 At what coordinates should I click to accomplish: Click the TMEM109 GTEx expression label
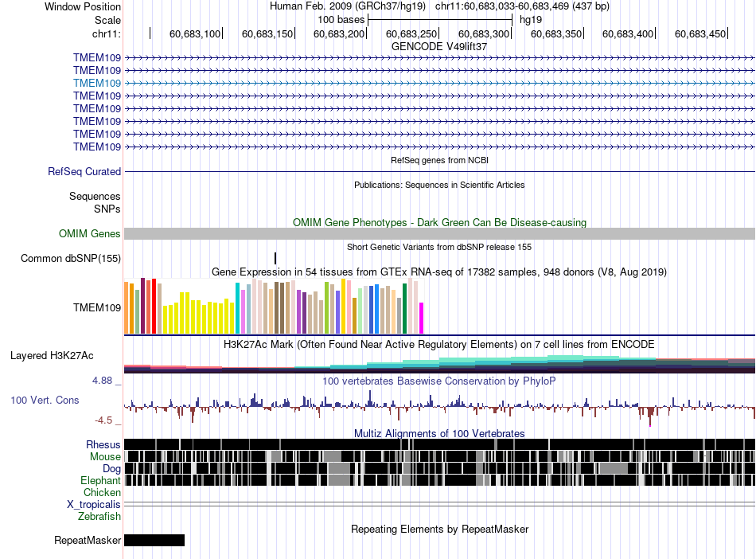(x=97, y=307)
